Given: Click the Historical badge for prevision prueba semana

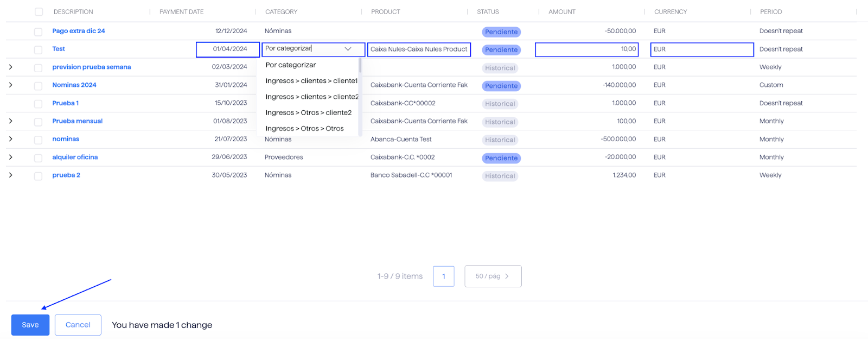Looking at the screenshot, I should pyautogui.click(x=500, y=68).
